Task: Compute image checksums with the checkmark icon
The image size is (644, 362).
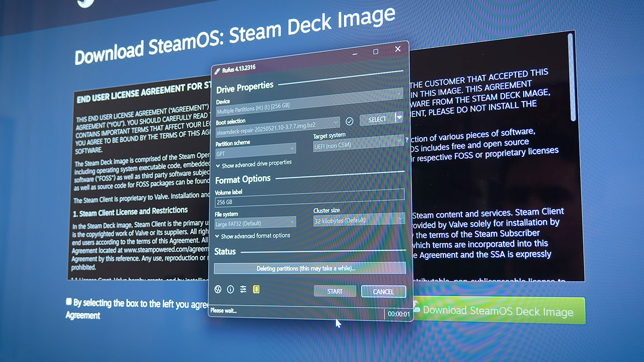Action: click(349, 121)
